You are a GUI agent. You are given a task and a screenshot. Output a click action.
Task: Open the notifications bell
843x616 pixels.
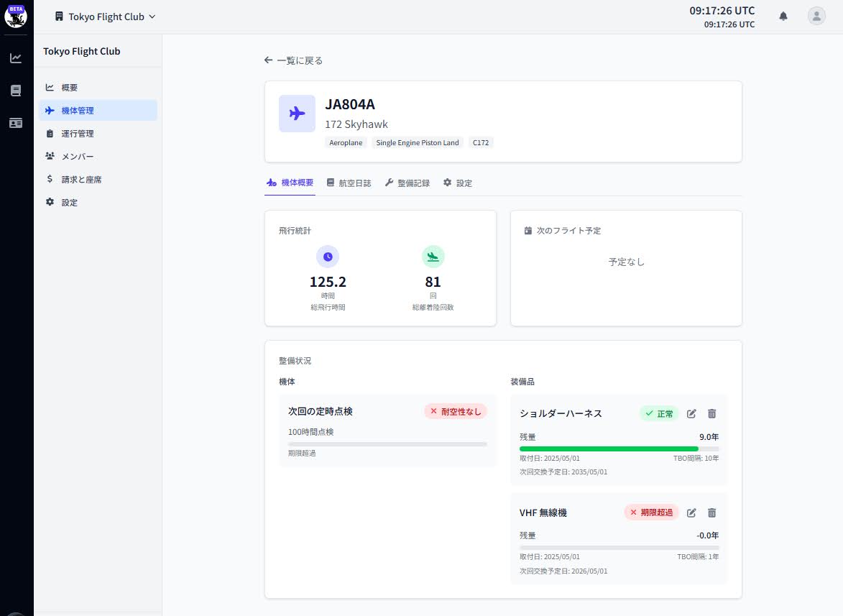click(783, 16)
